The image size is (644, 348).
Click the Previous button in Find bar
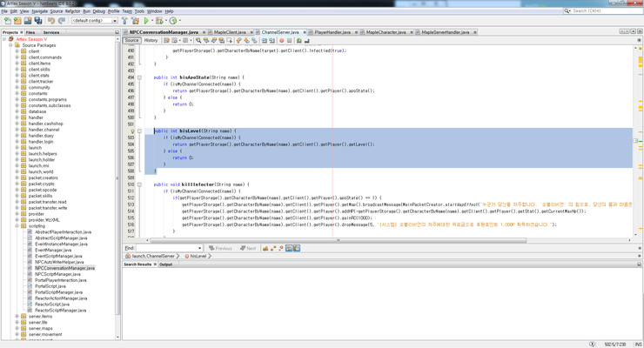[221, 248]
